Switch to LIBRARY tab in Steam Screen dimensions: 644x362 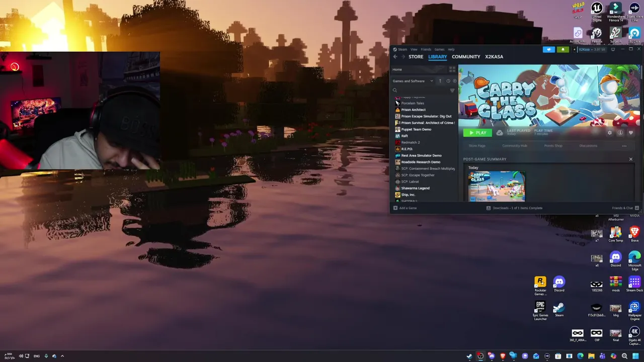click(437, 57)
